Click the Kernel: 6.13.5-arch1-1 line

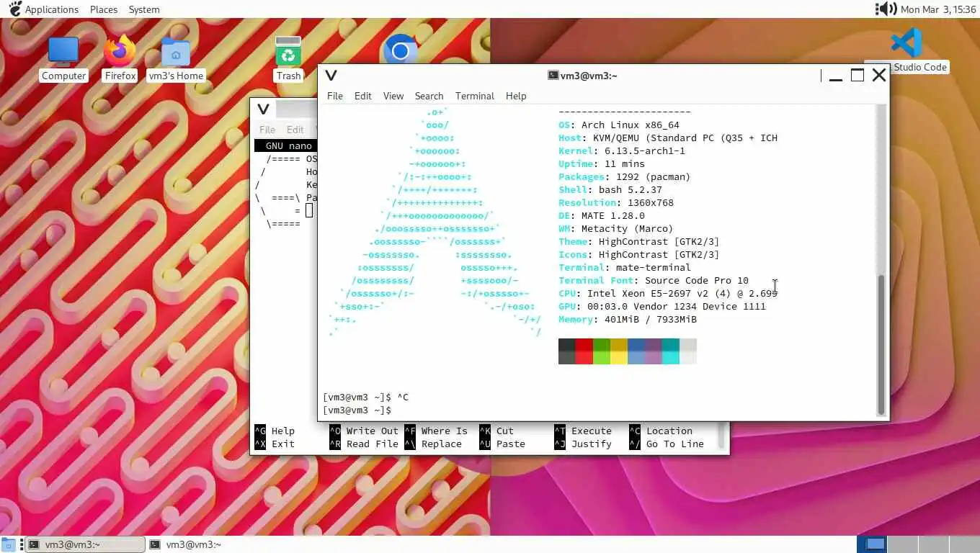tap(622, 151)
